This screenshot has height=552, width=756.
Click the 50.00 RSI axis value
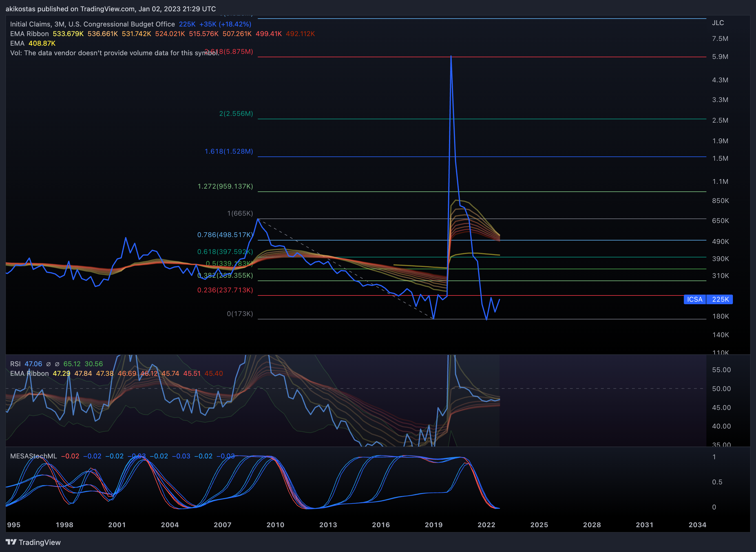pyautogui.click(x=722, y=388)
